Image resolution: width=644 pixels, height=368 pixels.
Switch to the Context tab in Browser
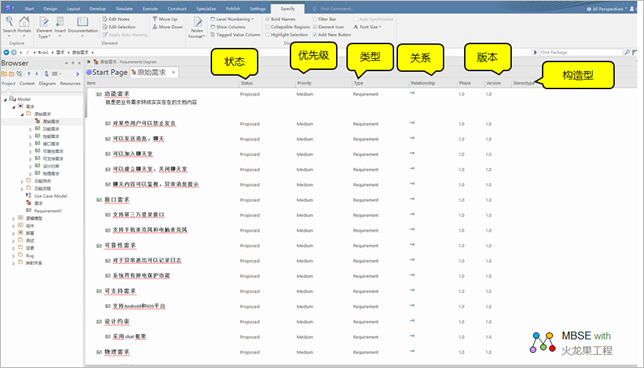pos(27,83)
